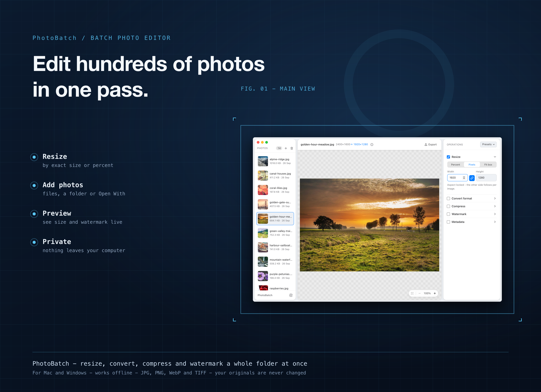Enable the Compress checkbox
The width and height of the screenshot is (541, 392).
(449, 206)
